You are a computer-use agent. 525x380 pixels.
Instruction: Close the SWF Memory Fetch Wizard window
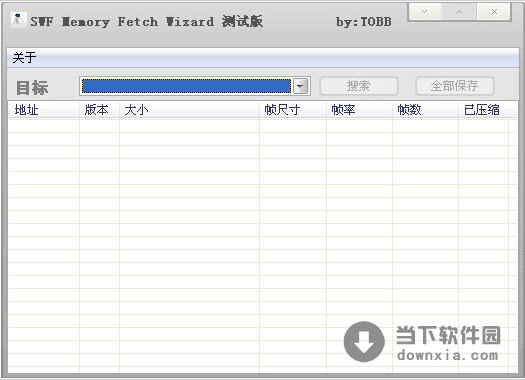tap(494, 11)
